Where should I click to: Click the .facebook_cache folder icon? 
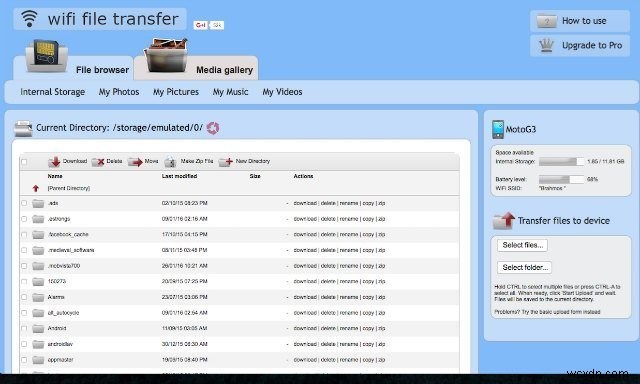click(x=38, y=235)
